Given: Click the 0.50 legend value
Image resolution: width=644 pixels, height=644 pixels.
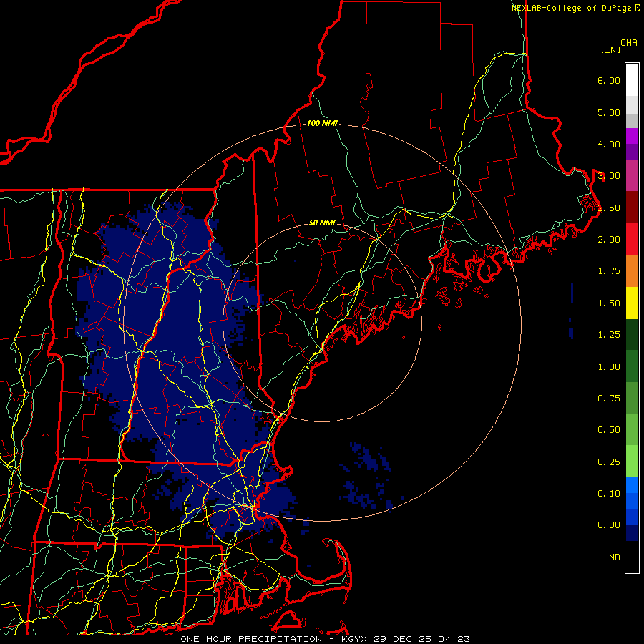Looking at the screenshot, I should point(609,430).
